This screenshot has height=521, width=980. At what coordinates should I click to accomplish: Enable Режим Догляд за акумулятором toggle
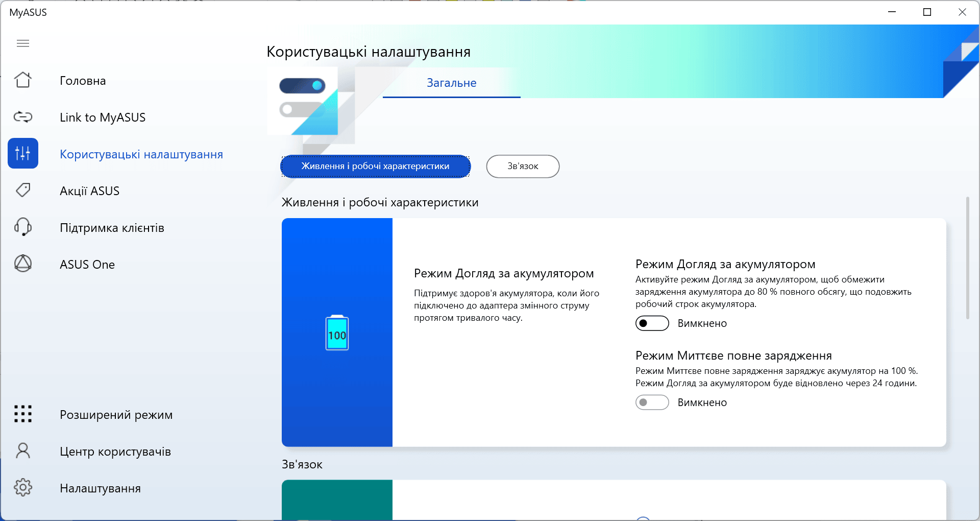point(652,323)
